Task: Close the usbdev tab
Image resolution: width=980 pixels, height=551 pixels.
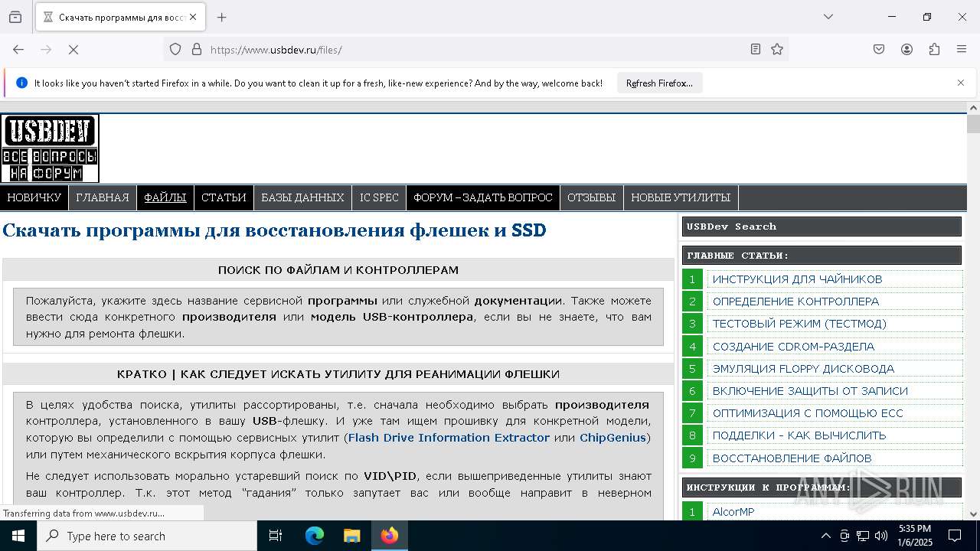Action: pyautogui.click(x=193, y=17)
